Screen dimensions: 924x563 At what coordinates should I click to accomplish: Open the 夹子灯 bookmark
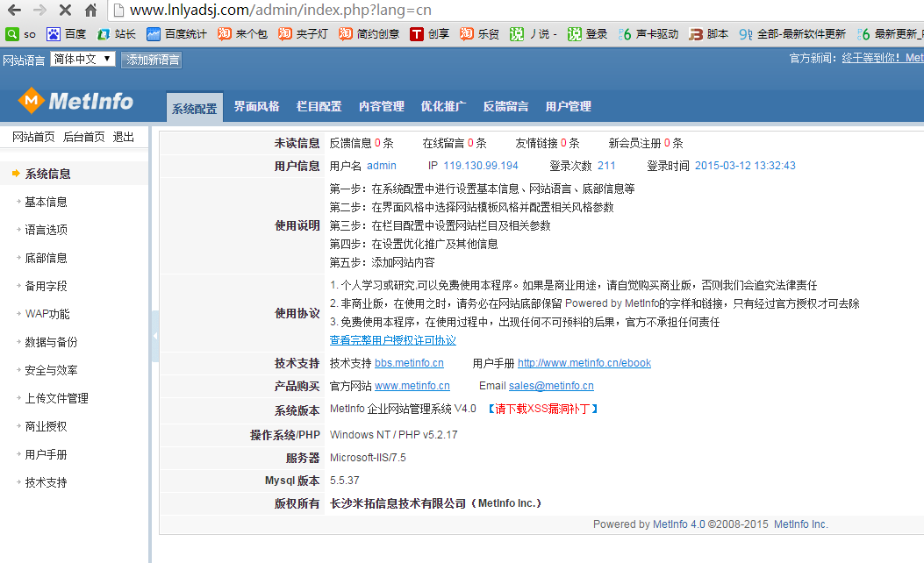coord(303,34)
